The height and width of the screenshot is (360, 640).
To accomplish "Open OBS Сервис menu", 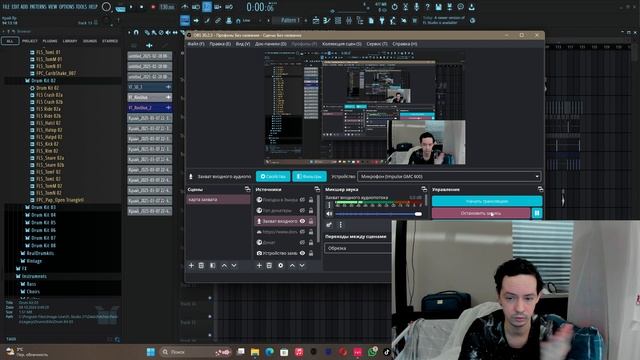I will [377, 44].
